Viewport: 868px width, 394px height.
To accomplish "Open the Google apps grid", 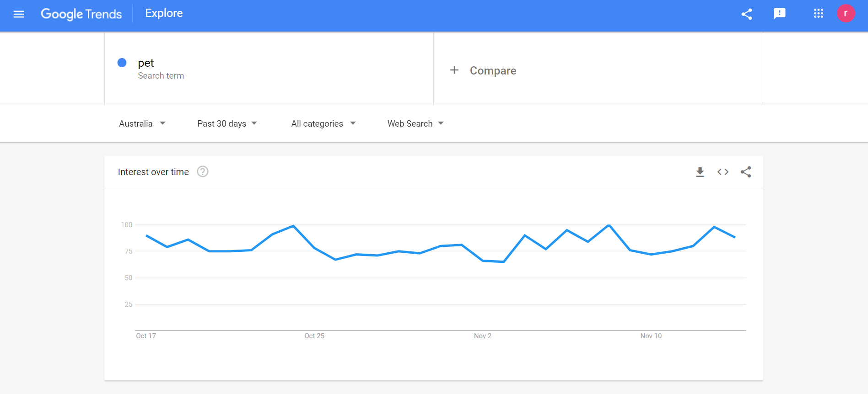I will click(819, 14).
